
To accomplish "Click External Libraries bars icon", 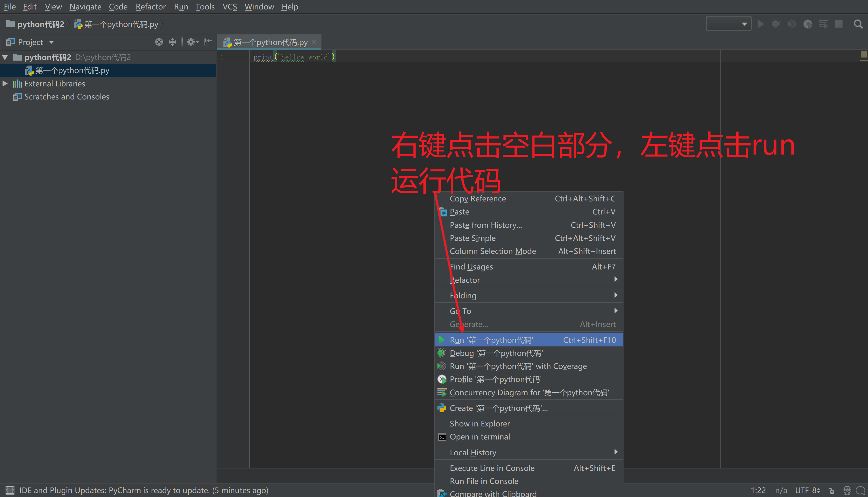I will pos(18,84).
